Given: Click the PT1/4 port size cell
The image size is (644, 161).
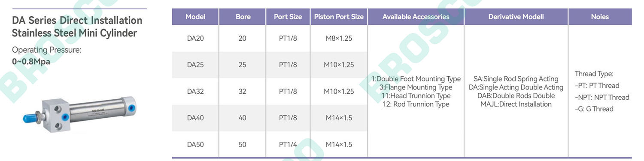Looking at the screenshot, I should [288, 144].
